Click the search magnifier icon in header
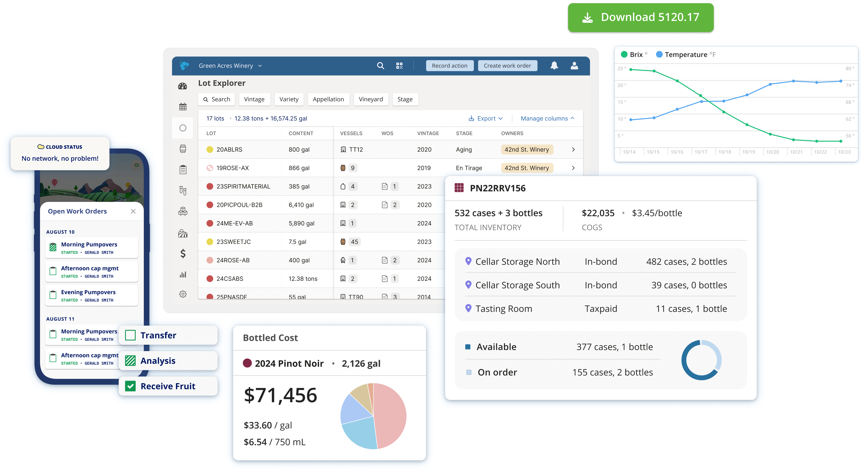 [x=380, y=66]
